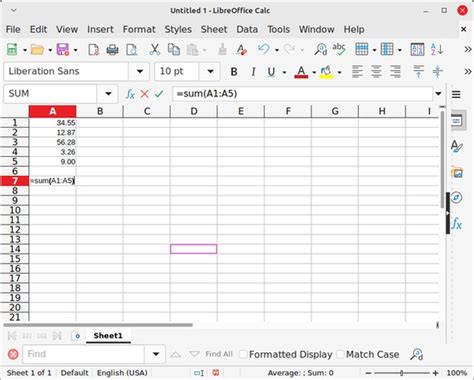Screen dimensions: 474x380
Task: Close the Find toolbar with red X
Action: [13, 354]
